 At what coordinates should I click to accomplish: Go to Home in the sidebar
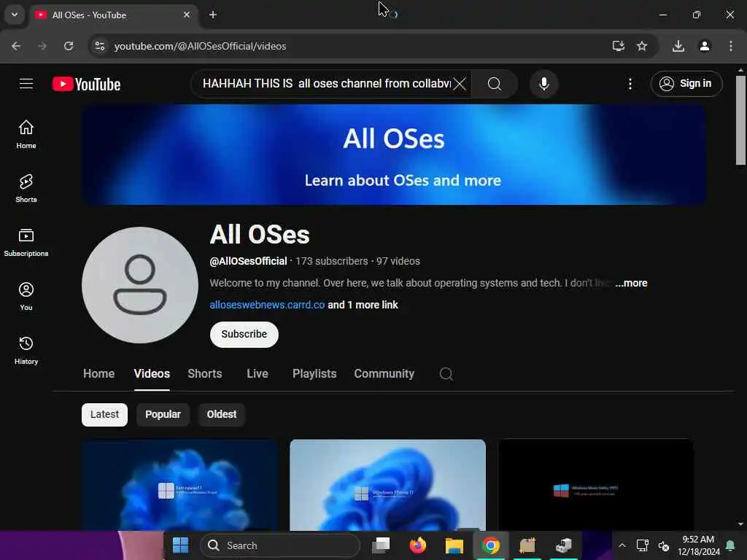(26, 134)
